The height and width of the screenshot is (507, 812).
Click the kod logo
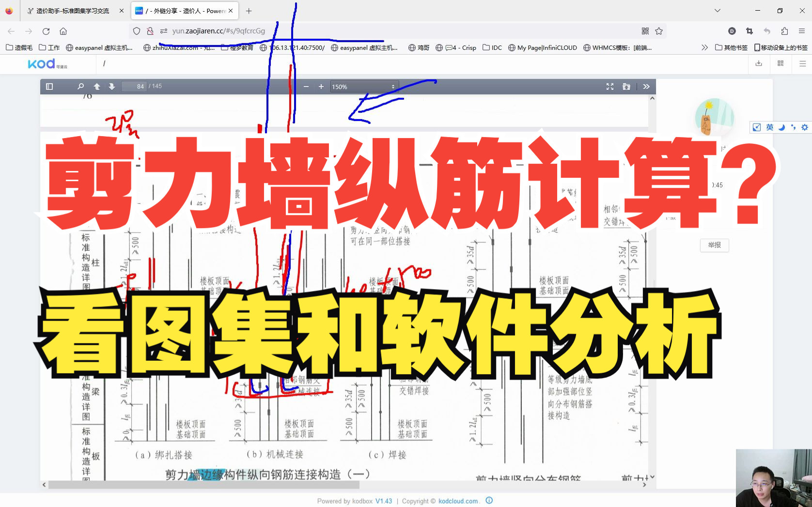tap(47, 63)
